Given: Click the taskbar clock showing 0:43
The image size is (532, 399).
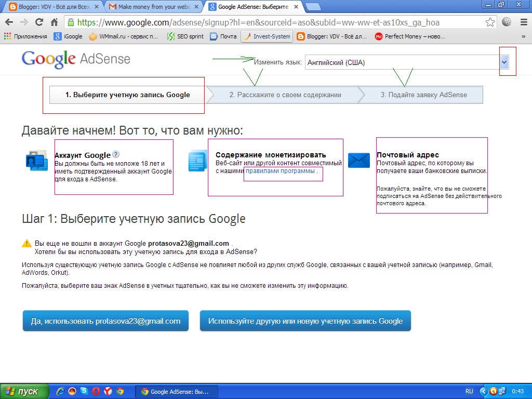Looking at the screenshot, I should coord(518,391).
